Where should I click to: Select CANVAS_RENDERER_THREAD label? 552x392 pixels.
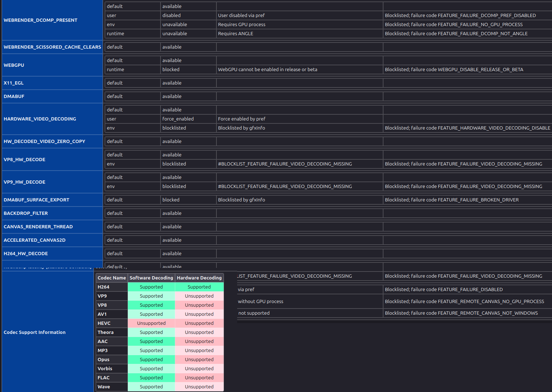pos(38,226)
